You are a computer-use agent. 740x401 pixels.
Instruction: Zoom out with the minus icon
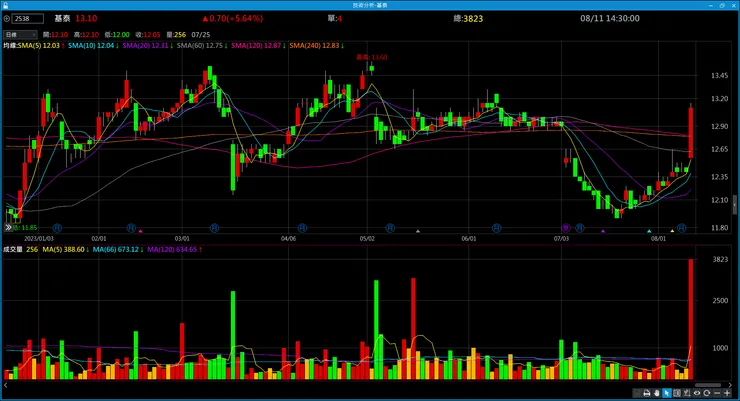coord(717,393)
